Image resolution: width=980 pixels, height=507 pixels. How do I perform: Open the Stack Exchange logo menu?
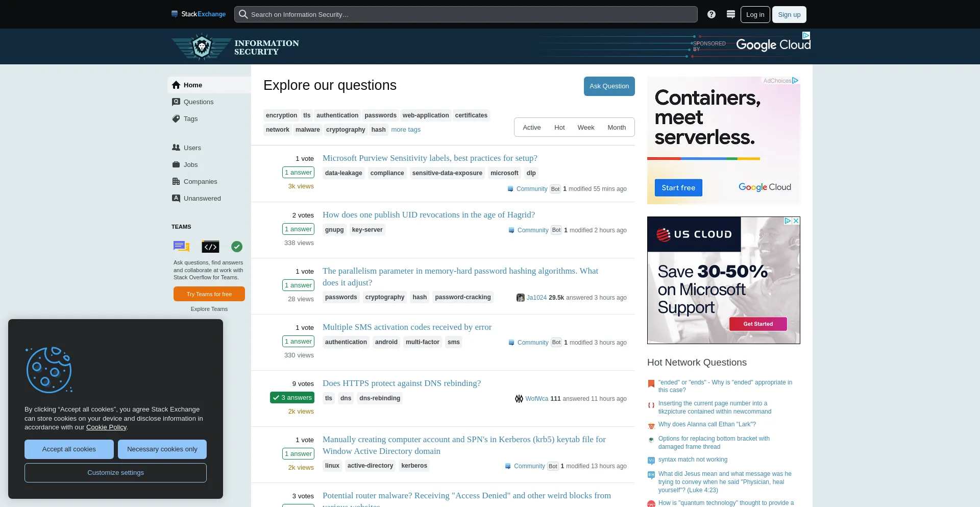[x=199, y=14]
